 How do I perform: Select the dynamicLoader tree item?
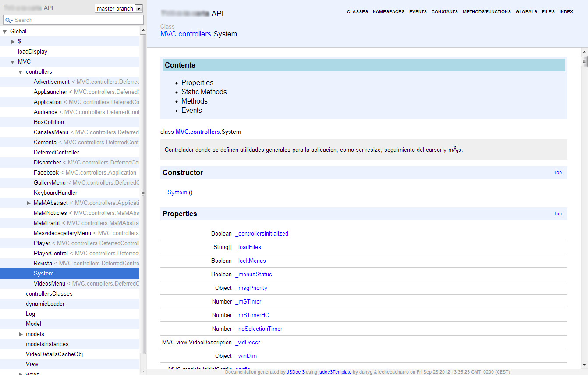(x=45, y=304)
